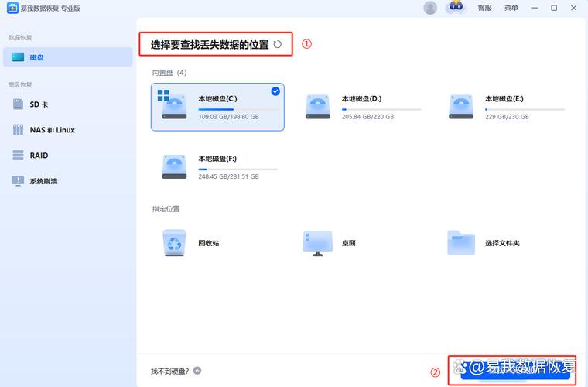Image resolution: width=588 pixels, height=387 pixels.
Task: Select 本地磁盘(C:) drive card
Action: [x=217, y=107]
